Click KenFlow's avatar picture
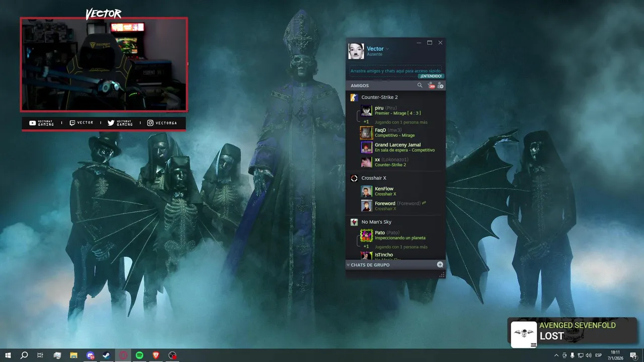 click(x=366, y=191)
